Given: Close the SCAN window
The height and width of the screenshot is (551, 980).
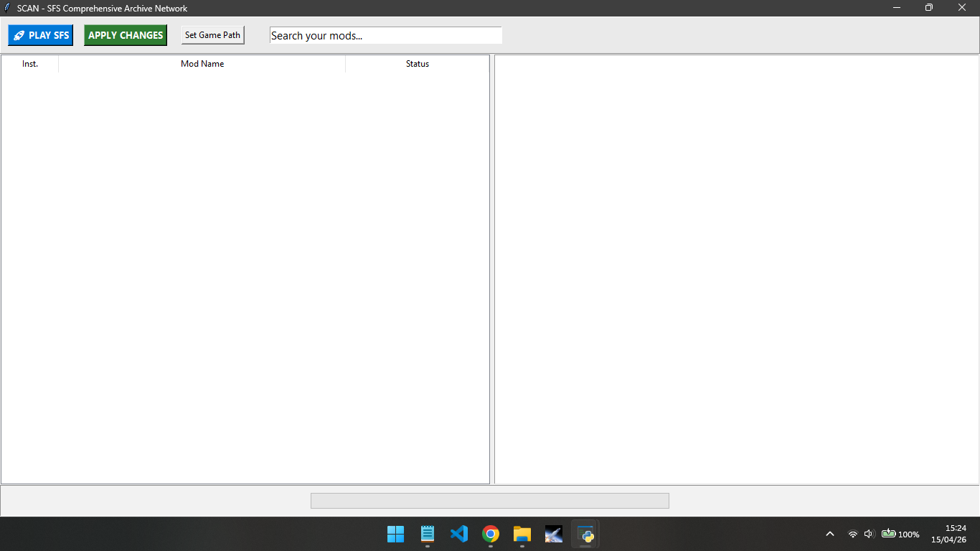Looking at the screenshot, I should 963,8.
